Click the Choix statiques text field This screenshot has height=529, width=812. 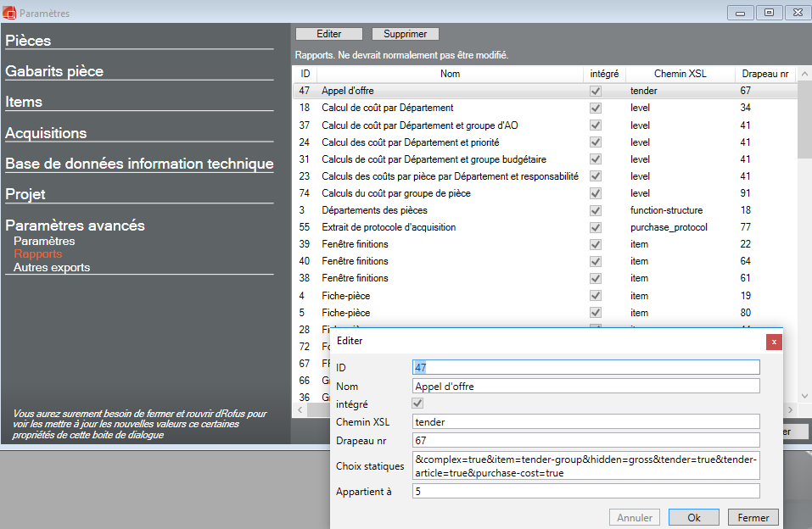pyautogui.click(x=585, y=465)
